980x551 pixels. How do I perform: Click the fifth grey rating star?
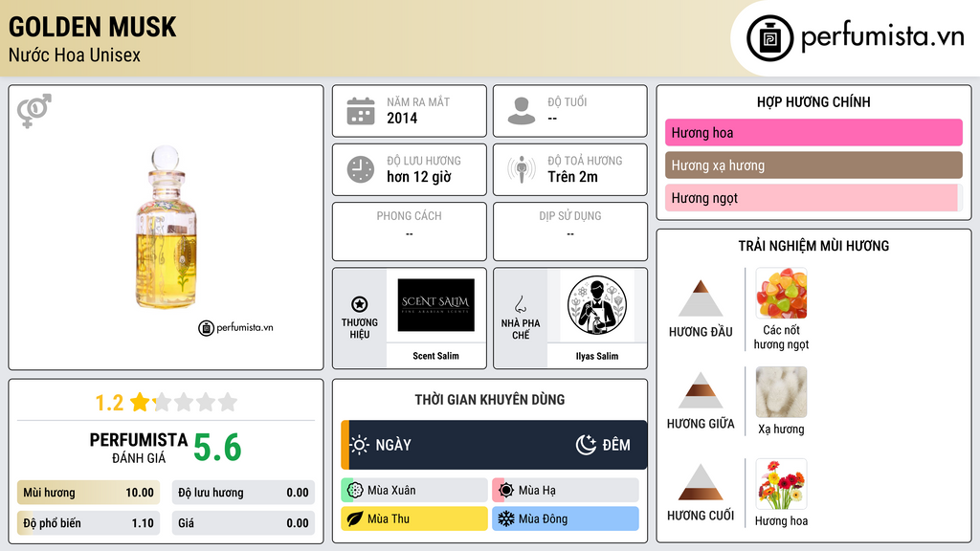tap(228, 402)
